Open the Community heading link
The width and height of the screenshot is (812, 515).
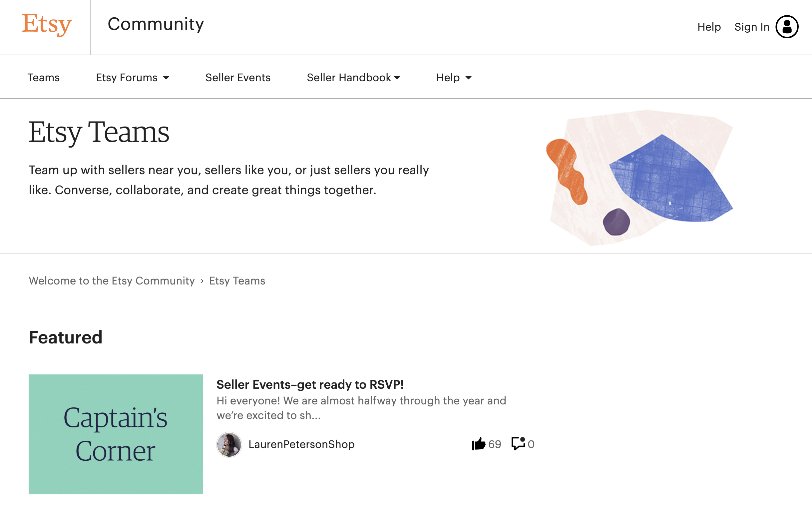click(156, 24)
